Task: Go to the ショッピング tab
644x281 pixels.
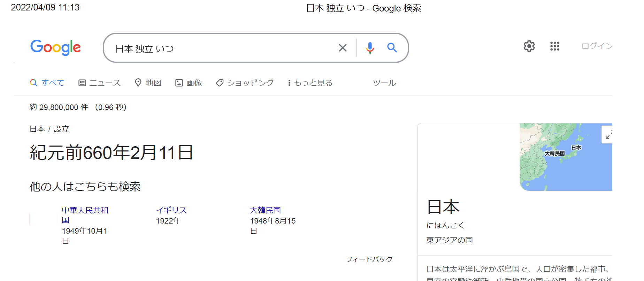Action: [x=245, y=83]
